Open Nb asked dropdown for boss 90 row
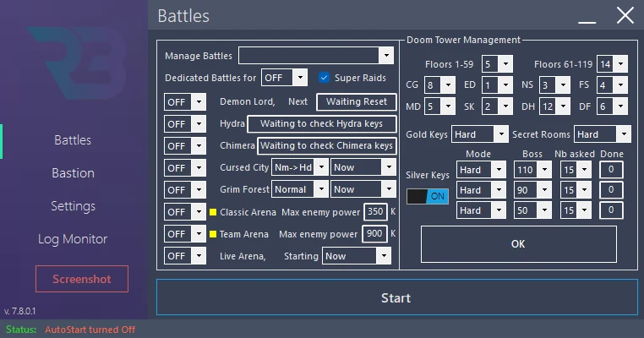The width and height of the screenshot is (644, 338). click(x=576, y=190)
